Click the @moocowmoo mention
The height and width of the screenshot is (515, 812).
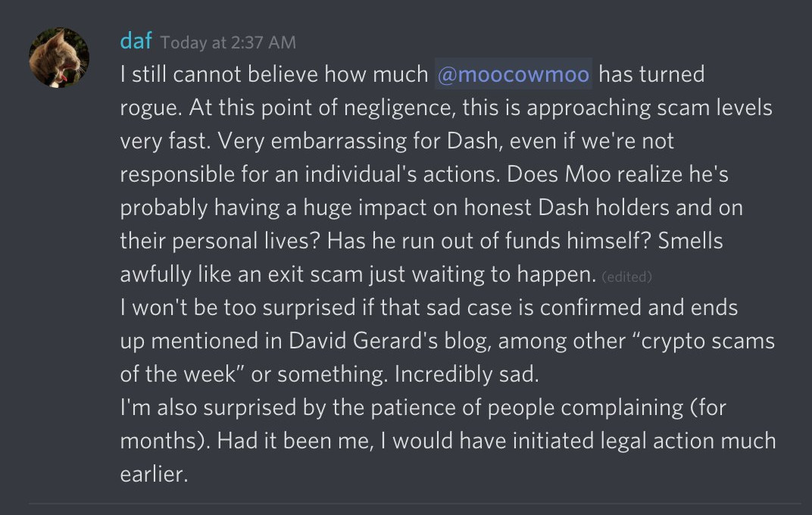[514, 74]
